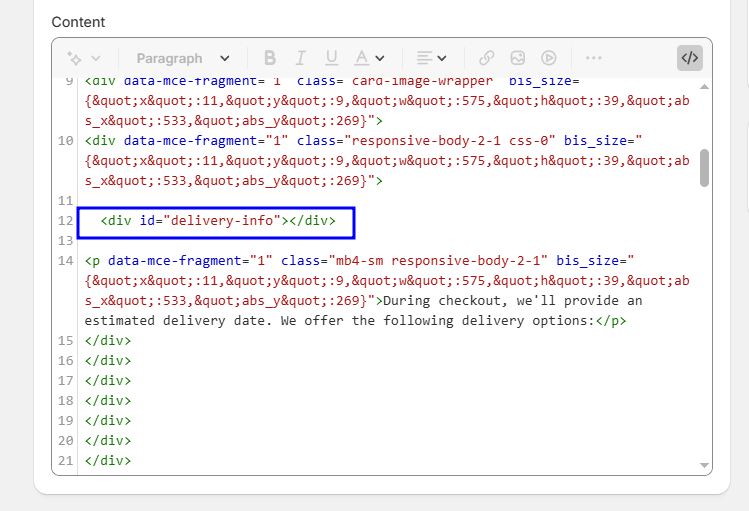Viewport: 749px width, 511px height.
Task: Click the closing div on line 20
Action: 108,441
